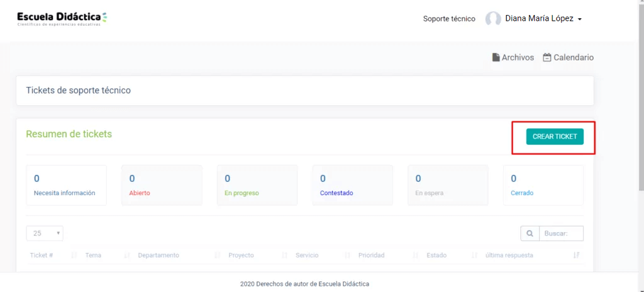
Task: Filter tickets by Necesita información card
Action: point(66,185)
